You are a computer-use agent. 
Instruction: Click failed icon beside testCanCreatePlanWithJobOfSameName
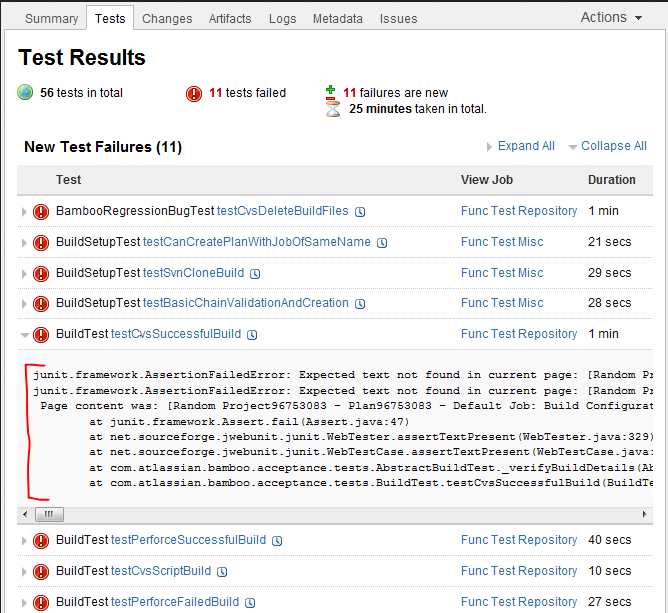coord(41,242)
